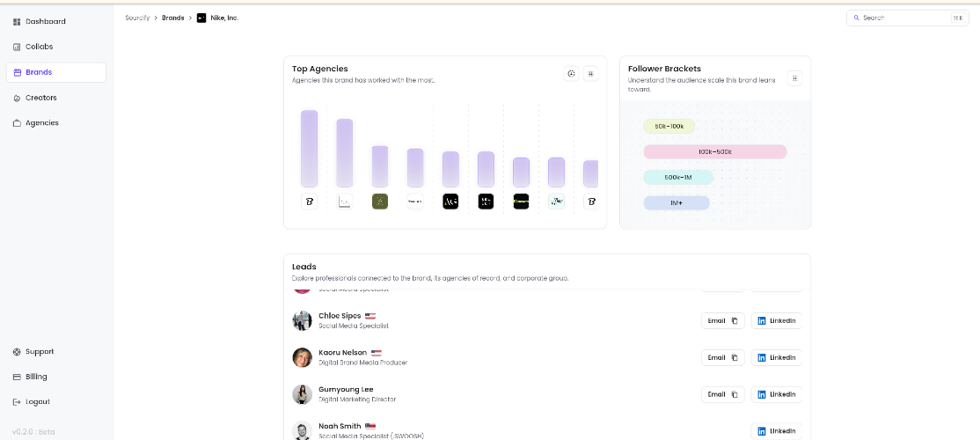Open Noah Smith's LinkedIn
This screenshot has height=440, width=980.
tap(776, 431)
